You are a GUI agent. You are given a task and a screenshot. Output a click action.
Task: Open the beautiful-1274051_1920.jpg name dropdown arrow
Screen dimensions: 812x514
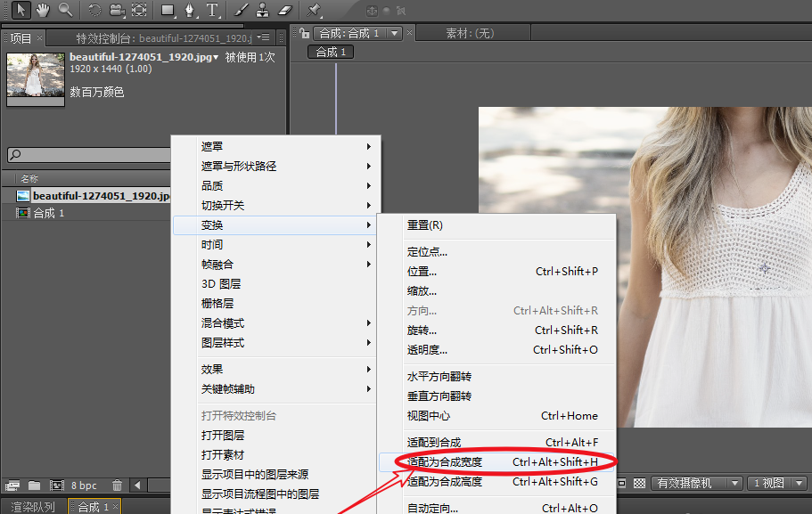[216, 57]
